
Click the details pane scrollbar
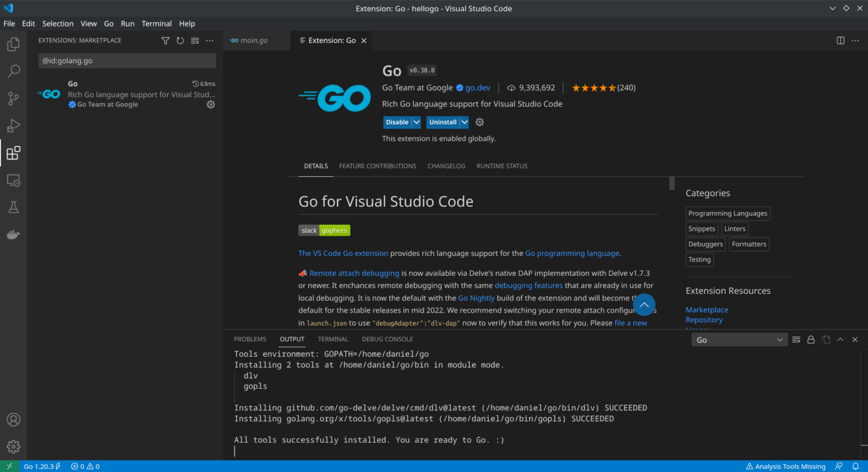click(671, 183)
